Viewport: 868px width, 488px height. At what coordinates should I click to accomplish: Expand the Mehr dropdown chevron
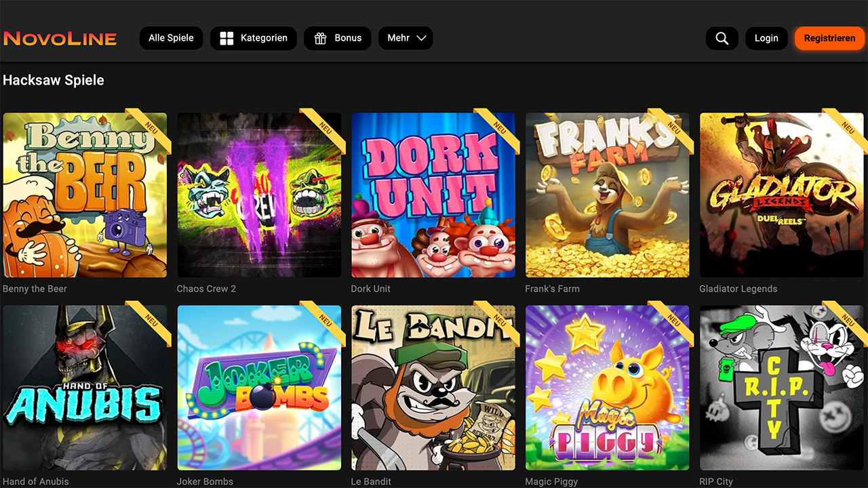tap(421, 39)
